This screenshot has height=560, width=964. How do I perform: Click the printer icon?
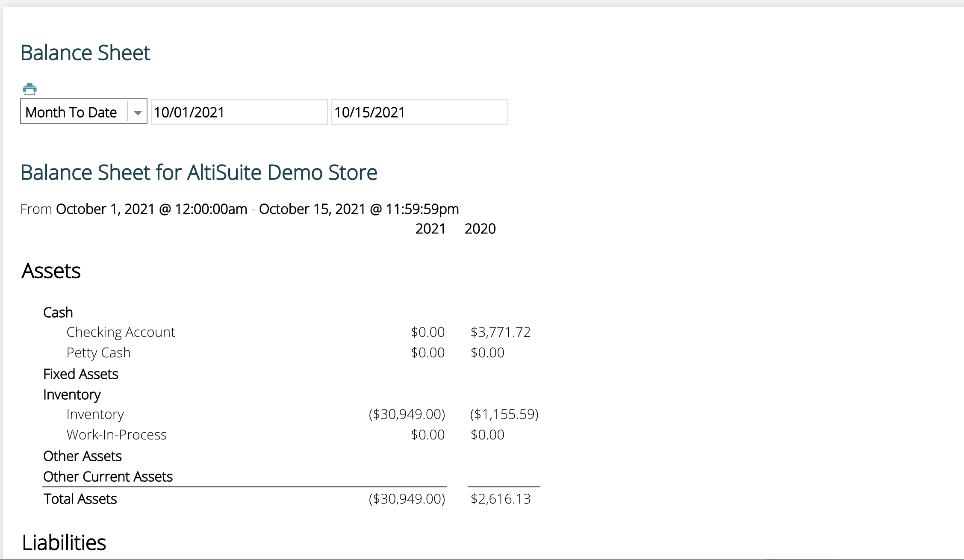click(x=29, y=89)
